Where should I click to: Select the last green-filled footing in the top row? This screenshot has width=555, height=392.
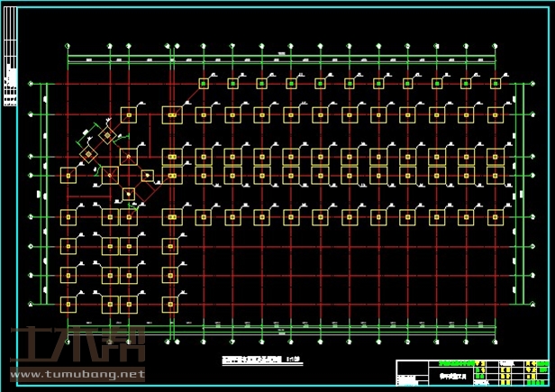(x=495, y=84)
